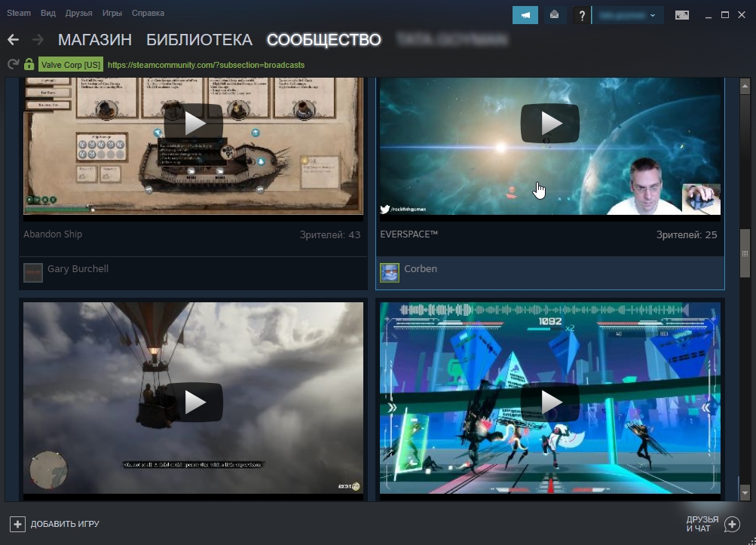Open Gary Burchell's profile name
This screenshot has width=756, height=545.
(x=78, y=268)
